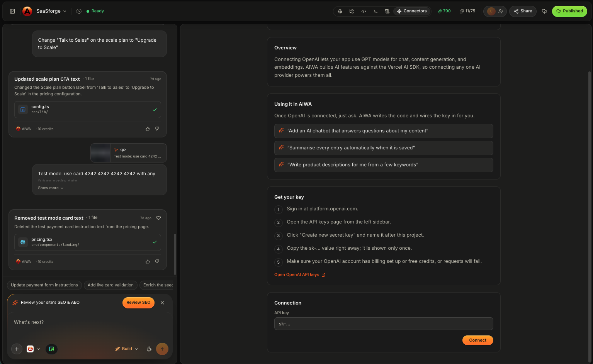The width and height of the screenshot is (593, 364).
Task: Open the globe preview icon in toolbar
Action: (x=340, y=11)
